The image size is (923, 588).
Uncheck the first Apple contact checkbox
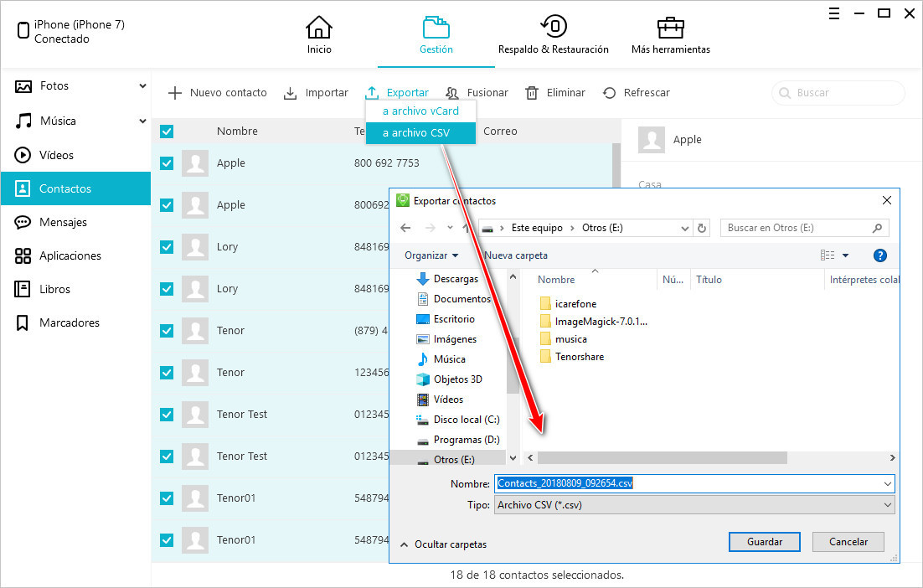click(x=167, y=163)
